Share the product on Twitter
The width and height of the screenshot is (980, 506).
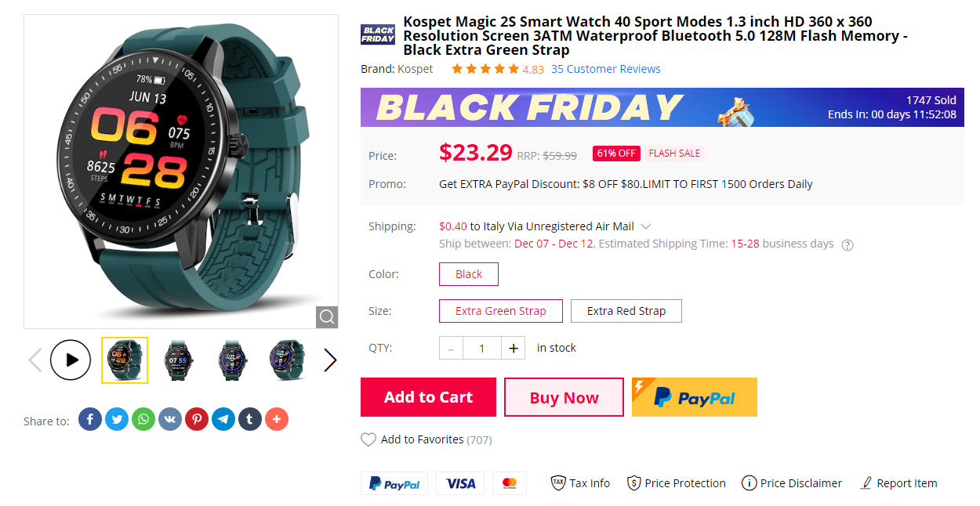tap(116, 419)
